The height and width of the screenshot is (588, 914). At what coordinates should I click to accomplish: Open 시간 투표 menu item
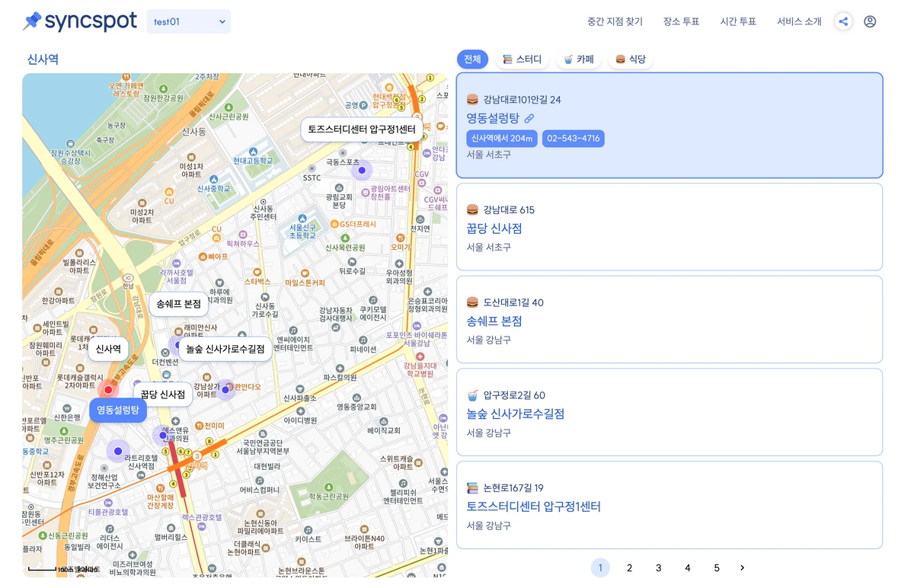tap(738, 21)
